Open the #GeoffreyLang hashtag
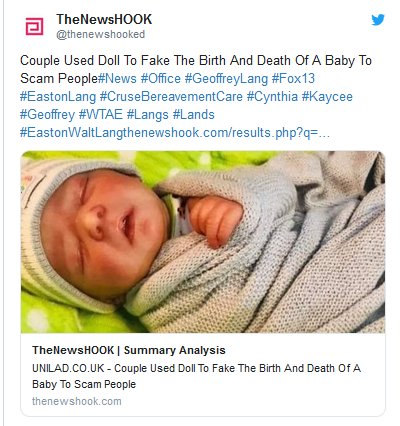This screenshot has width=400, height=426. (x=226, y=79)
